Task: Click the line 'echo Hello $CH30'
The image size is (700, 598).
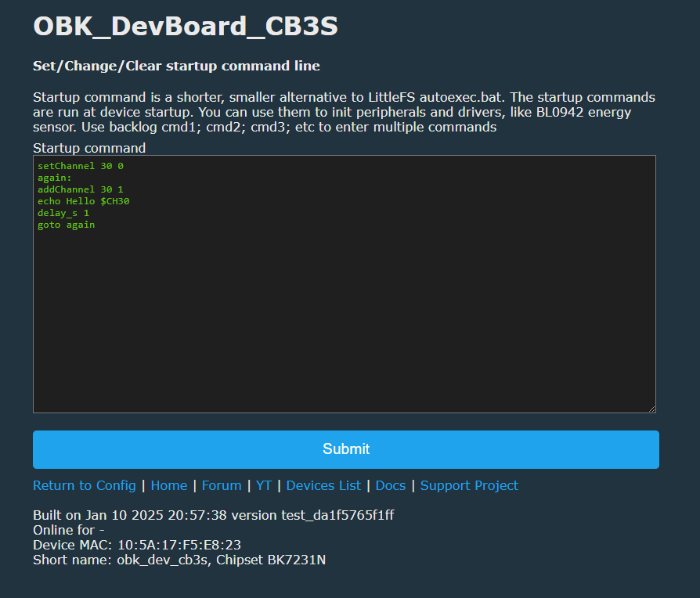Action: pyautogui.click(x=84, y=201)
